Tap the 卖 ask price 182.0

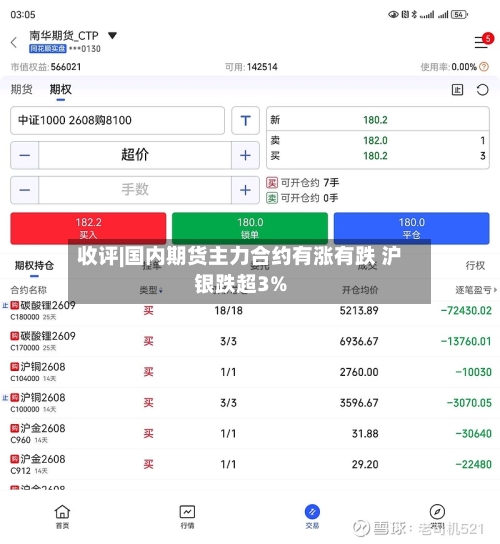[x=375, y=141]
